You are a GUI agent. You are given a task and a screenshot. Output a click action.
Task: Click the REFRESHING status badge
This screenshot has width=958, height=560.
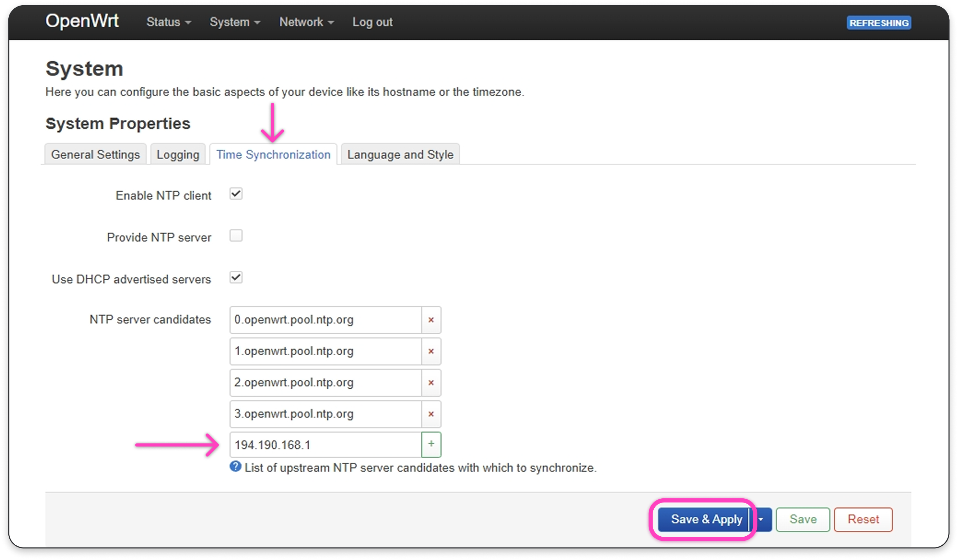[879, 23]
